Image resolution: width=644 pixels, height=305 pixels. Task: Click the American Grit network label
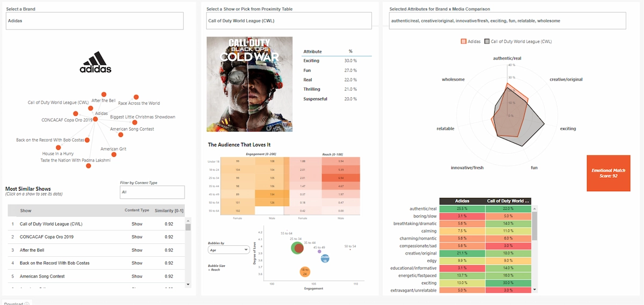pos(113,149)
